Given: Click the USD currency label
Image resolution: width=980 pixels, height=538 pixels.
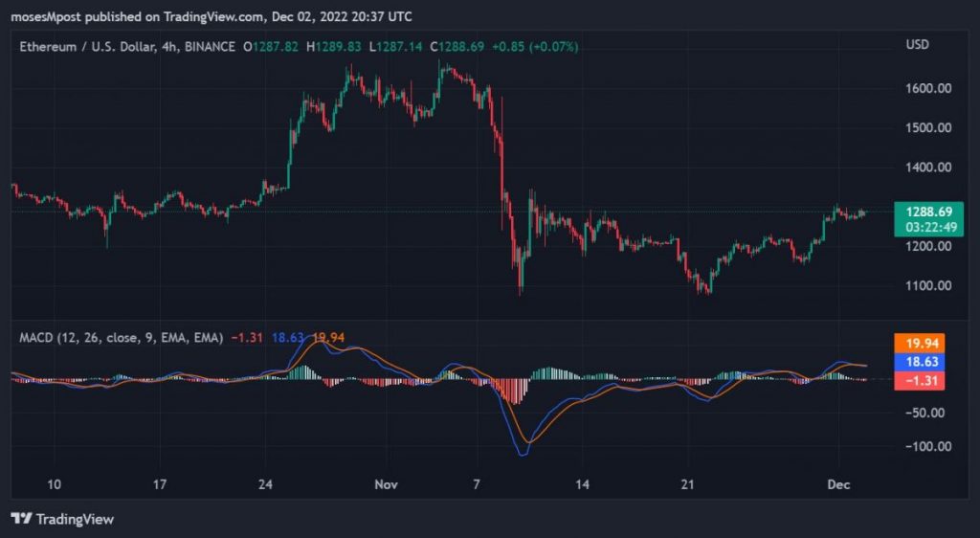Looking at the screenshot, I should point(918,45).
